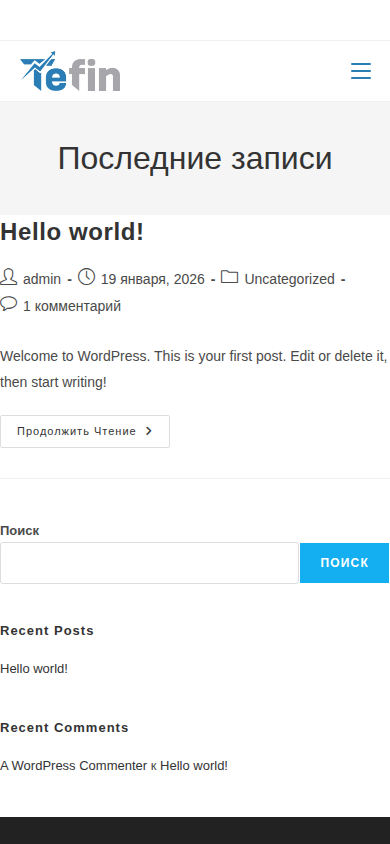This screenshot has width=390, height=844.
Task: Click the blue ПОИСК button
Action: pyautogui.click(x=344, y=563)
